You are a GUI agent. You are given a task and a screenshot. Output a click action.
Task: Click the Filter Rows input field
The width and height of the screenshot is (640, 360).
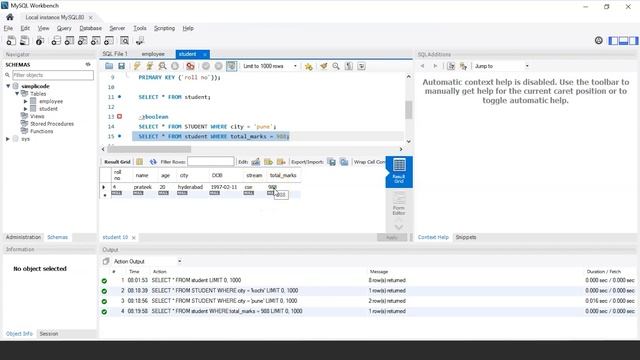211,162
